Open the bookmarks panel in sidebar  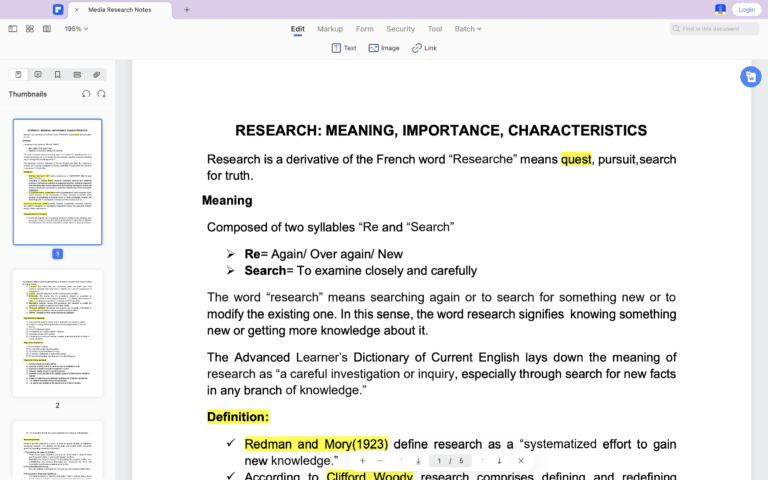pos(57,75)
